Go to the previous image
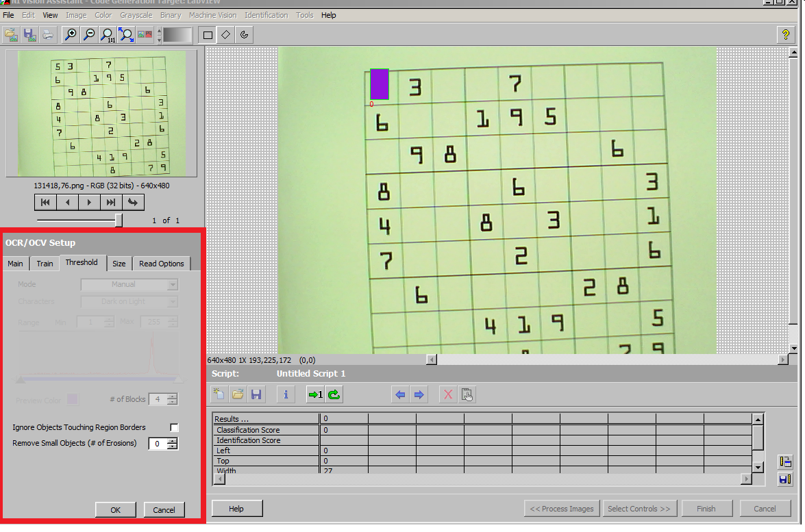The width and height of the screenshot is (805, 532). click(x=67, y=202)
